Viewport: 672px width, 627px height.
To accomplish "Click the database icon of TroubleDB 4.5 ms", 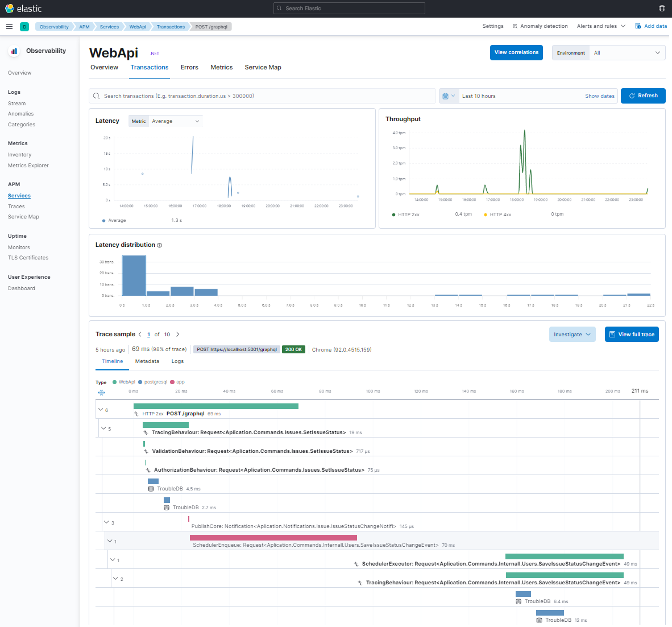I will click(151, 489).
